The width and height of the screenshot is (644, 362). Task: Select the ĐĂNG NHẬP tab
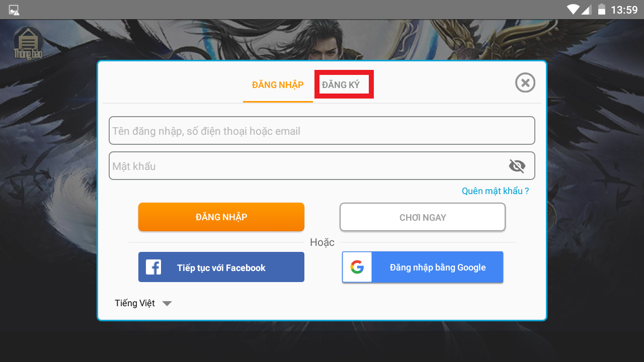(x=278, y=84)
